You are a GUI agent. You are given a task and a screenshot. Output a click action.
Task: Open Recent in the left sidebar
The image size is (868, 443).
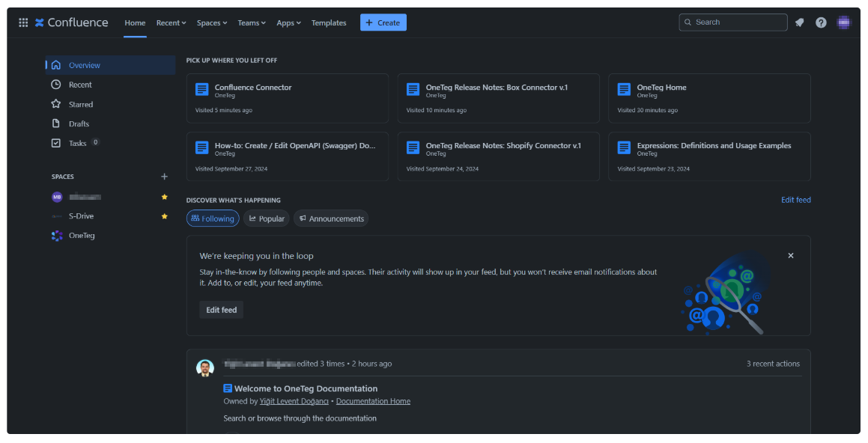[x=80, y=85]
